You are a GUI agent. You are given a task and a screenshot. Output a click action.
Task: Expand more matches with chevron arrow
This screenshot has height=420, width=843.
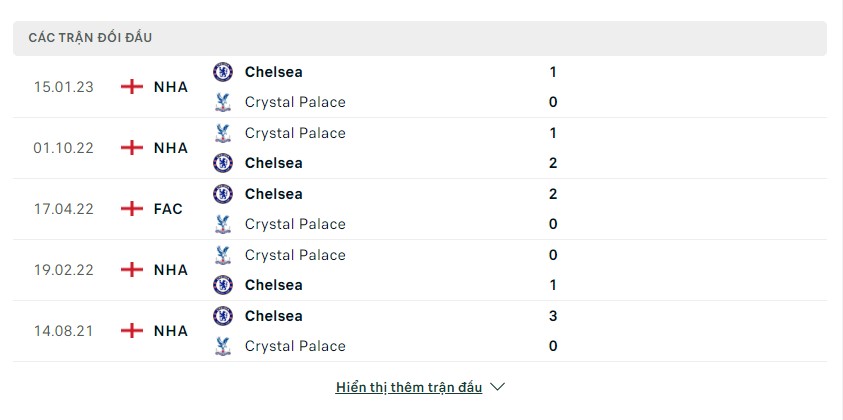point(499,387)
